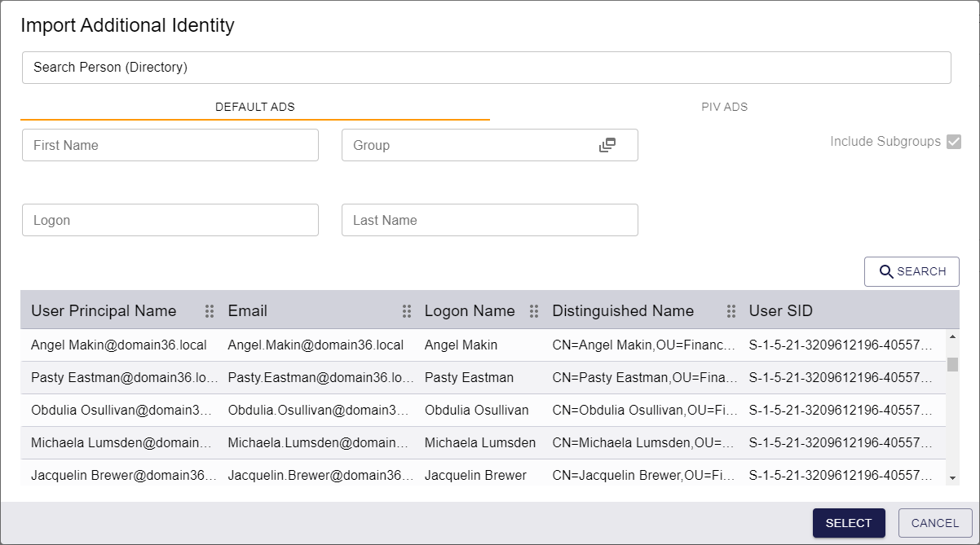
Task: Grab Distinguished Name column drag handle
Action: tap(731, 311)
